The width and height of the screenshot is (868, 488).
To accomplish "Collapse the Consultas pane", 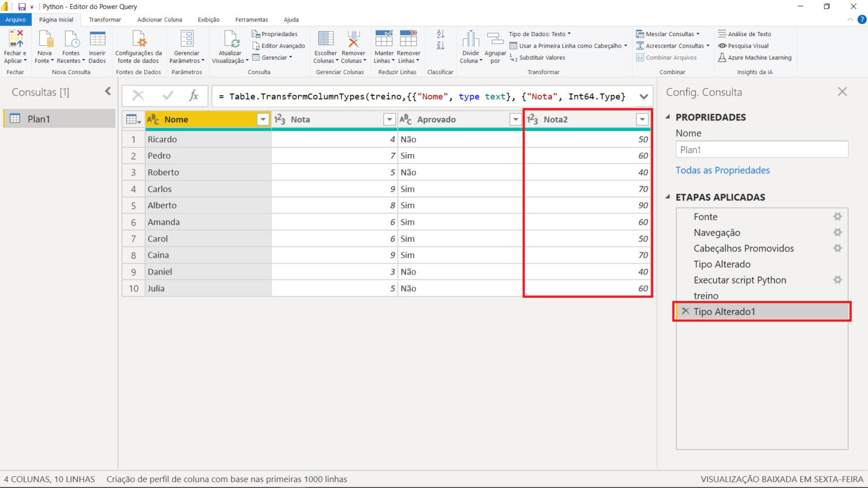I will [x=108, y=91].
